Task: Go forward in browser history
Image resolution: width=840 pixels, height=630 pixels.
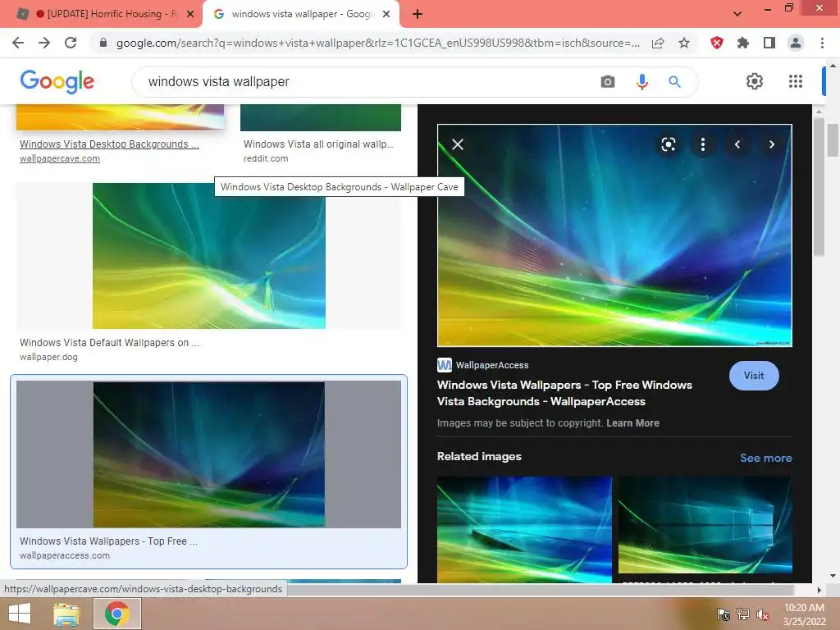Action: 44,43
